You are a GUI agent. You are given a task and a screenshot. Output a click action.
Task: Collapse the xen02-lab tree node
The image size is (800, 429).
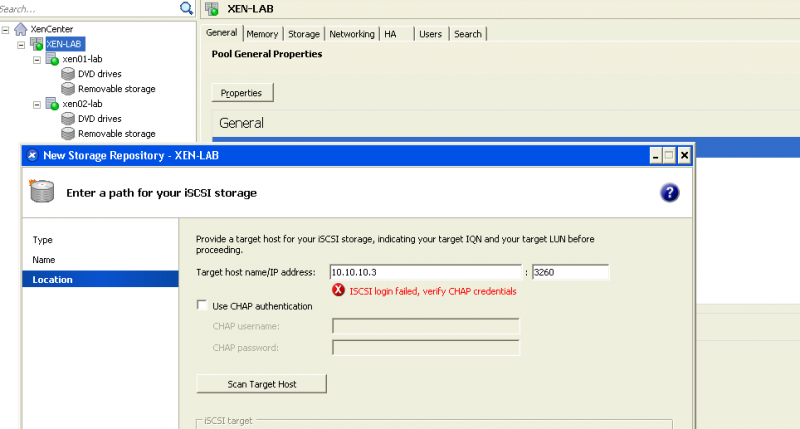[x=37, y=104]
